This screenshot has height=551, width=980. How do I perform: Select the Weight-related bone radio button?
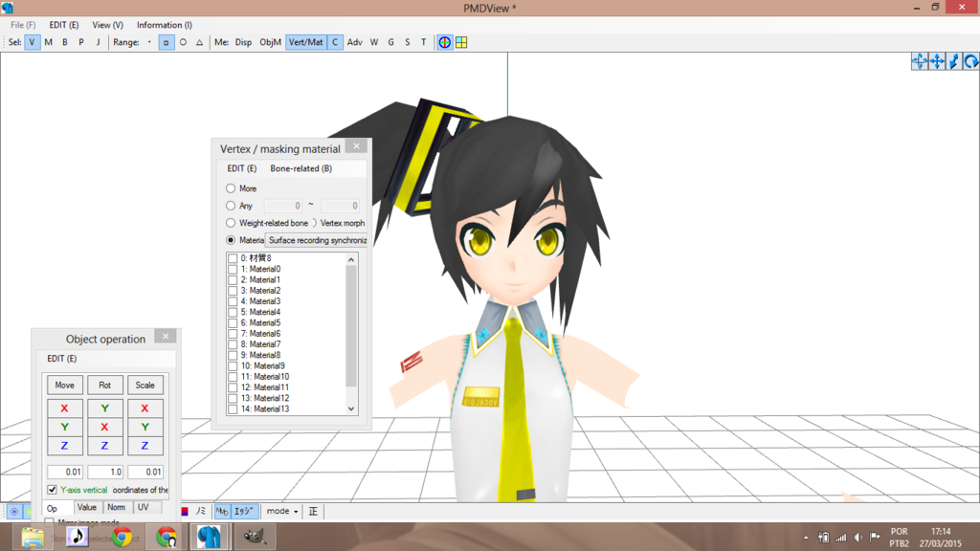[231, 223]
